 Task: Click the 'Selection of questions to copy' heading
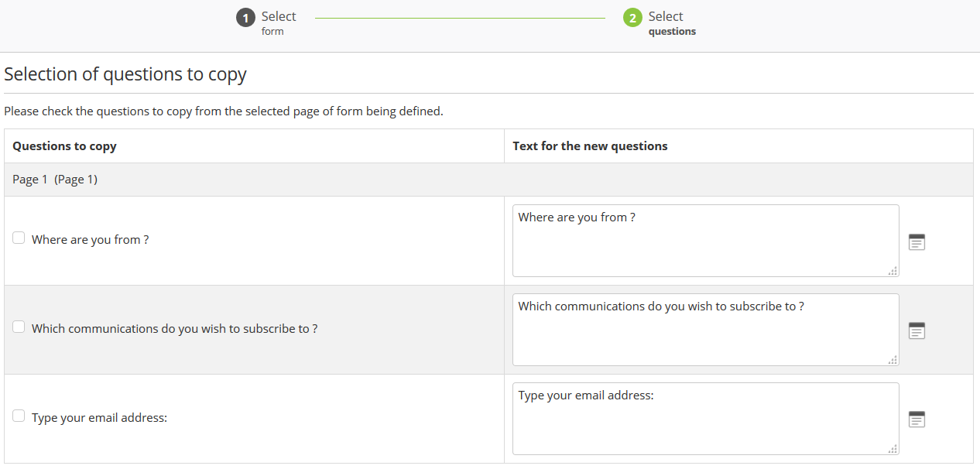125,74
